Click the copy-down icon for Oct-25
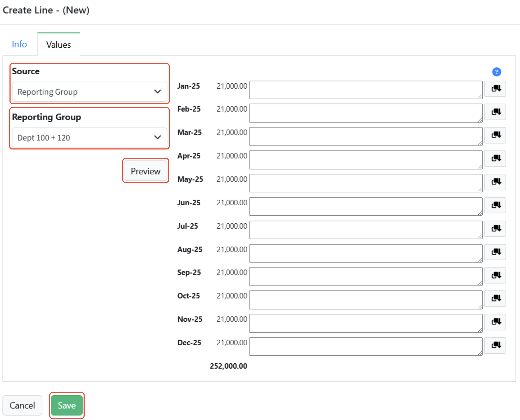This screenshot has width=520, height=420. point(496,298)
